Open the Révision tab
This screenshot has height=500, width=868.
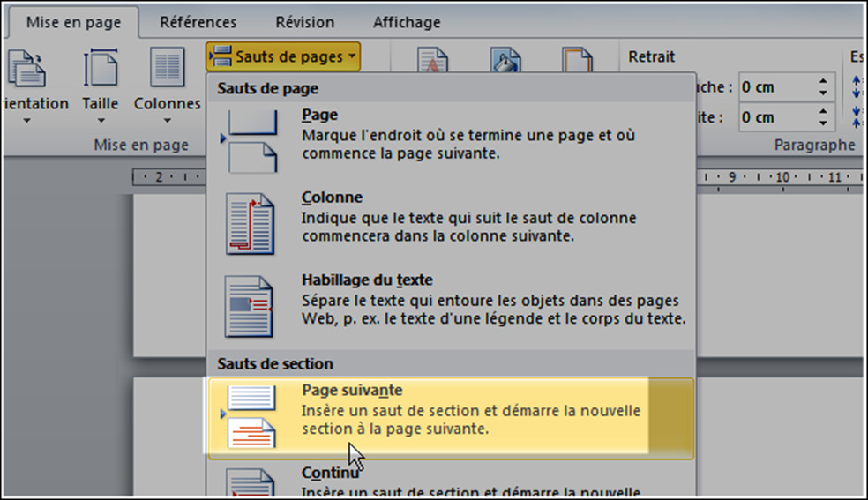304,23
